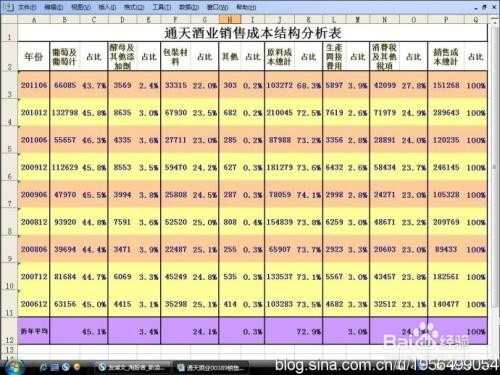Image resolution: width=500 pixels, height=375 pixels.
Task: Select cell with value 246145
Action: [446, 167]
